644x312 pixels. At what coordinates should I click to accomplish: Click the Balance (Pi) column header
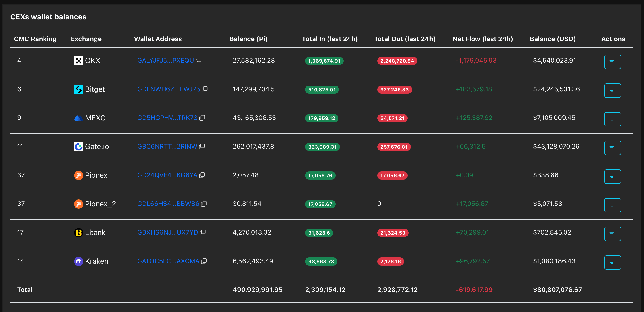tap(248, 39)
